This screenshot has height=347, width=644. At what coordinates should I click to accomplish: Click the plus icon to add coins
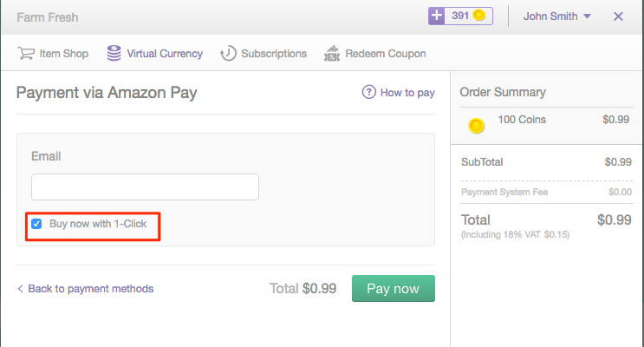click(436, 16)
